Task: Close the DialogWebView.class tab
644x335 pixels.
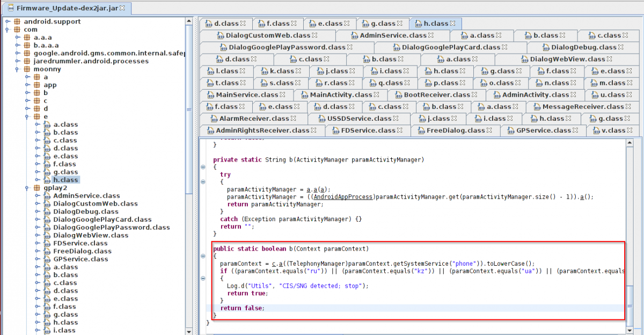Action: (x=610, y=59)
